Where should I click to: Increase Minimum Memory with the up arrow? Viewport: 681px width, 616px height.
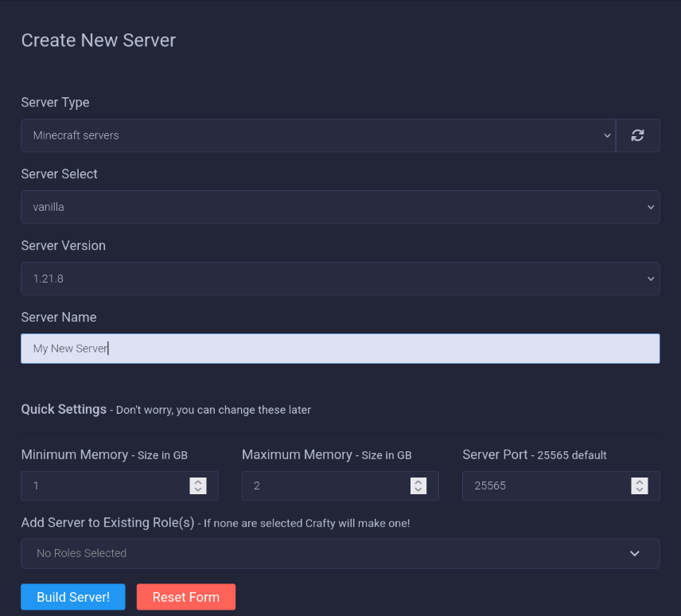198,481
